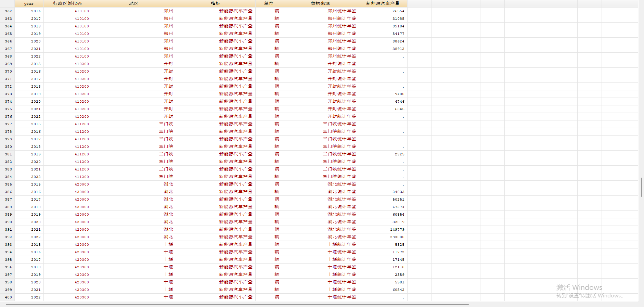Select the value 5325
Viewport: 644px width, 307px height.
[400, 245]
